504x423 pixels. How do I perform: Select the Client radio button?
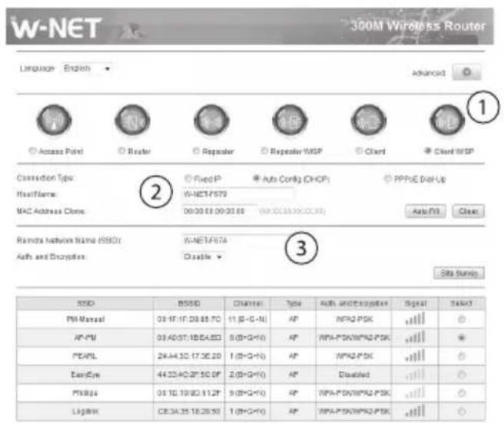[359, 150]
